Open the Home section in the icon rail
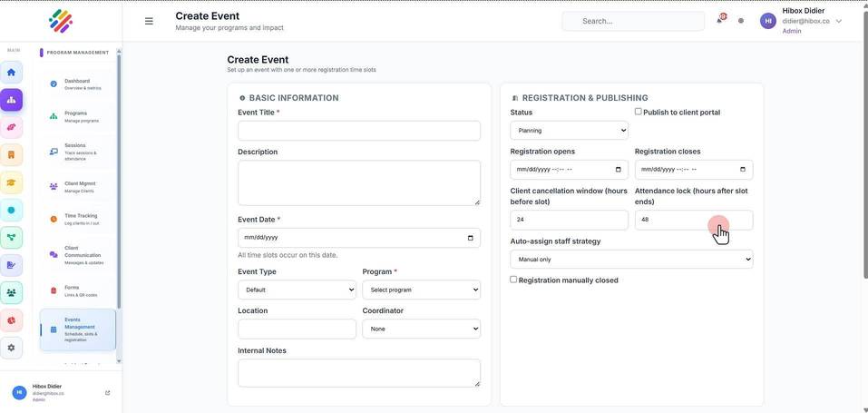This screenshot has height=413, width=868. coord(11,73)
